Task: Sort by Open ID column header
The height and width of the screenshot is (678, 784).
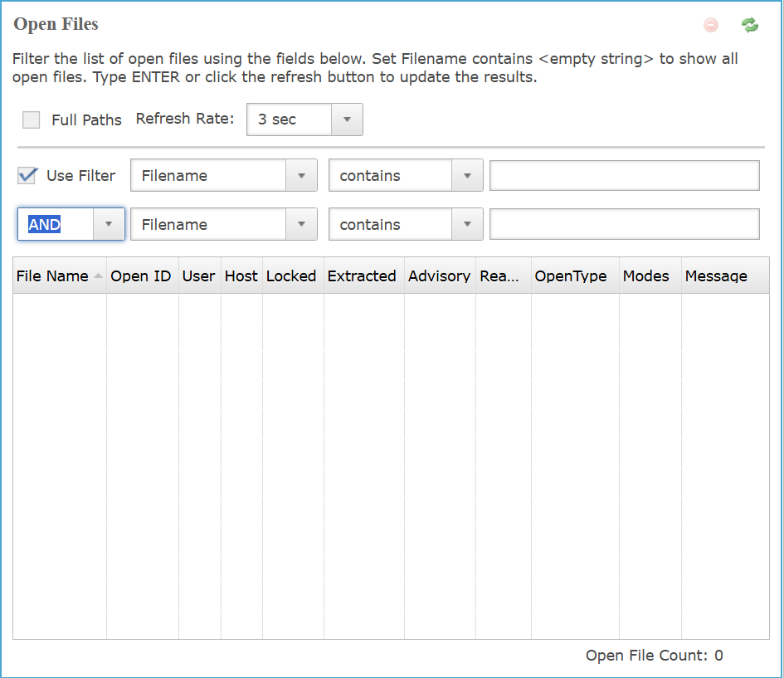Action: (x=141, y=276)
